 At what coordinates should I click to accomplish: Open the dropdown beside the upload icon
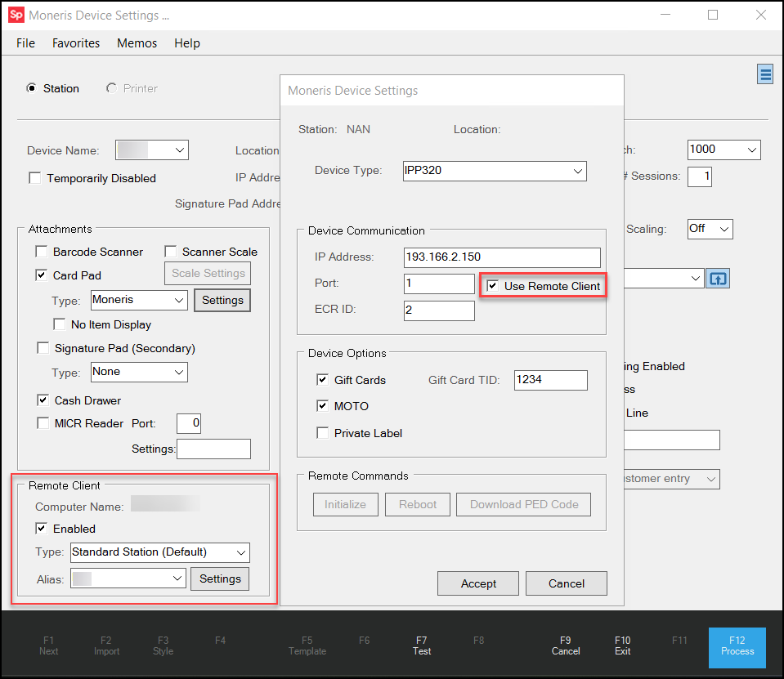click(664, 279)
